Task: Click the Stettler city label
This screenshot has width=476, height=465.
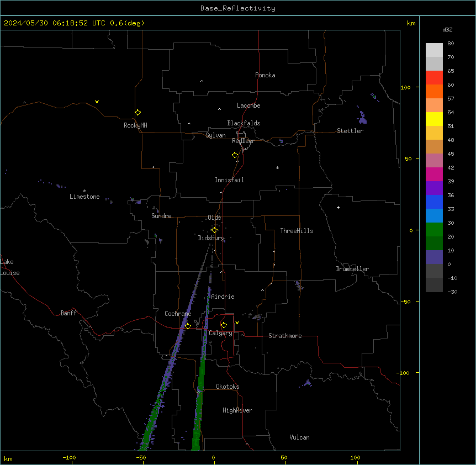Action: click(x=350, y=131)
